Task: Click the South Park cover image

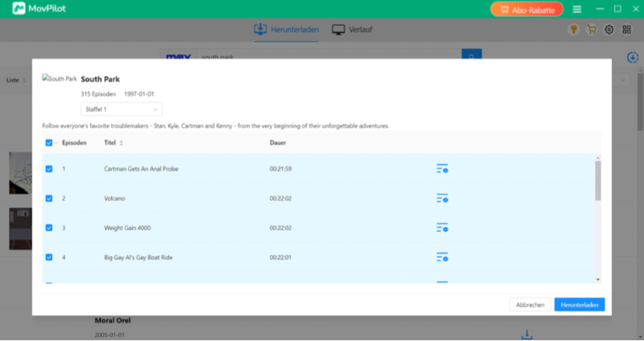Action: click(x=60, y=78)
